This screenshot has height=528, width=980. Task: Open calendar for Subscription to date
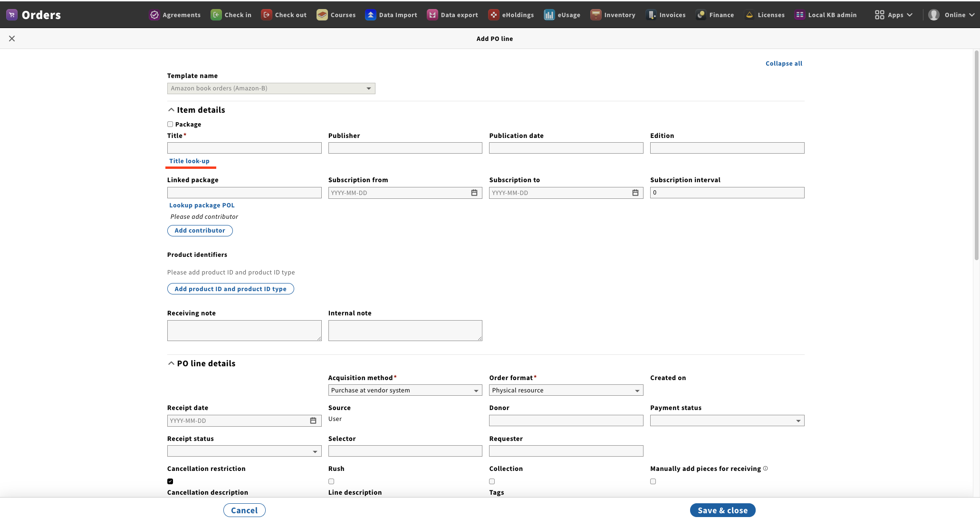tap(635, 193)
